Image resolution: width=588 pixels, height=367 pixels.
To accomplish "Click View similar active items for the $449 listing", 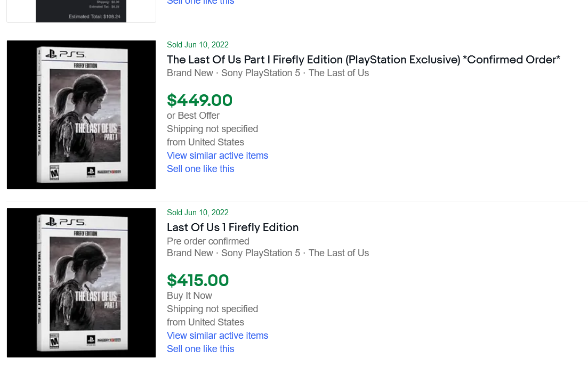I will [x=217, y=156].
